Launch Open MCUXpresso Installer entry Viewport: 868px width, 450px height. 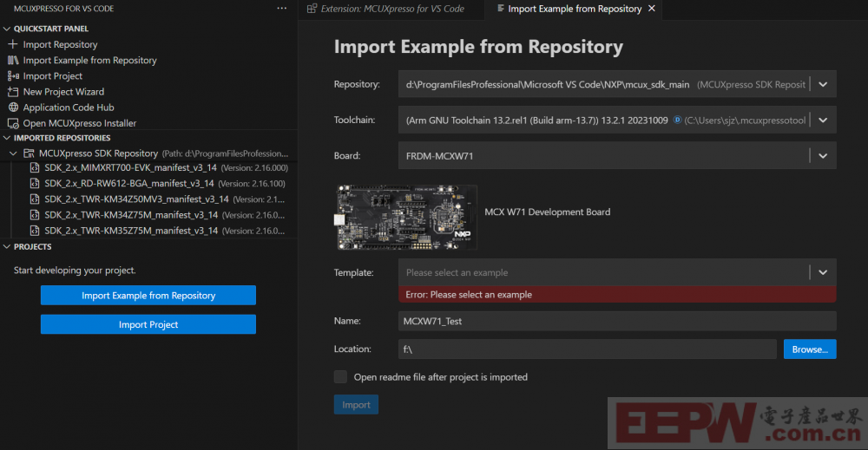[80, 123]
